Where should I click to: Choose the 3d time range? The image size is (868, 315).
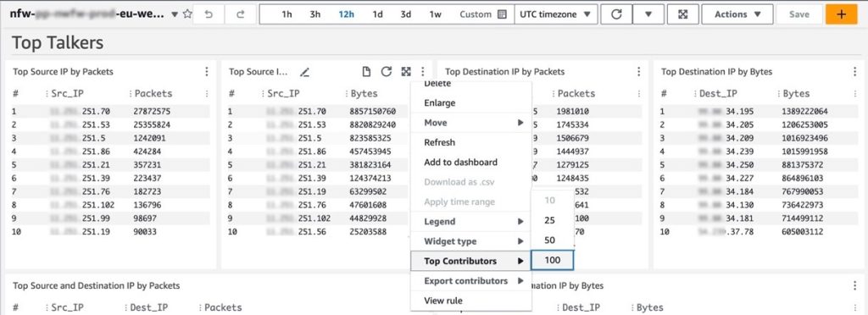pyautogui.click(x=406, y=14)
